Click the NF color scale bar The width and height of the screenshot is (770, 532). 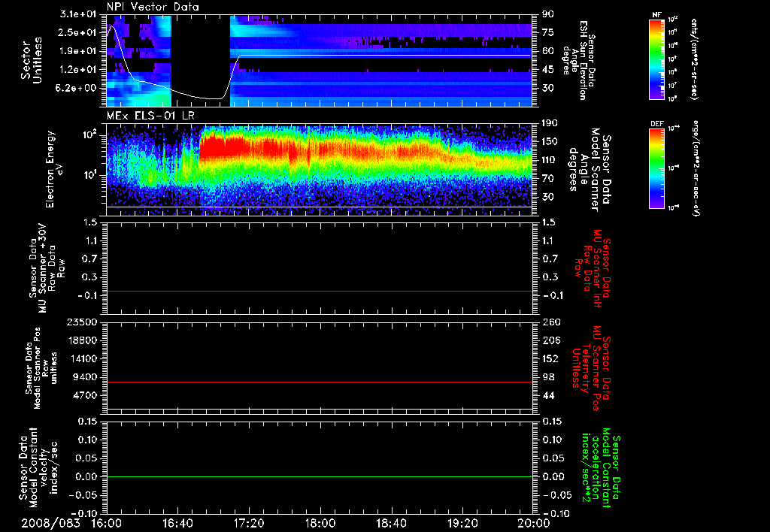click(657, 59)
